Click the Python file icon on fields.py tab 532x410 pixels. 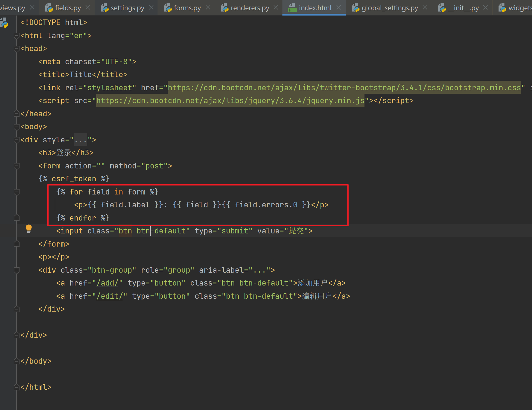(49, 8)
